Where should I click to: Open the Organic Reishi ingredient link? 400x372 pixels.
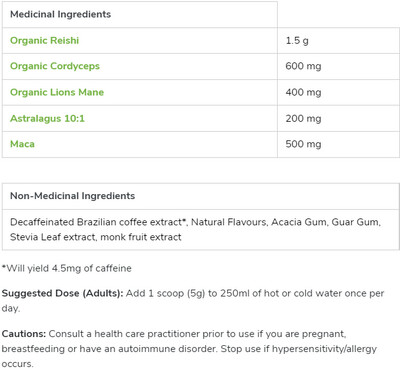point(45,40)
